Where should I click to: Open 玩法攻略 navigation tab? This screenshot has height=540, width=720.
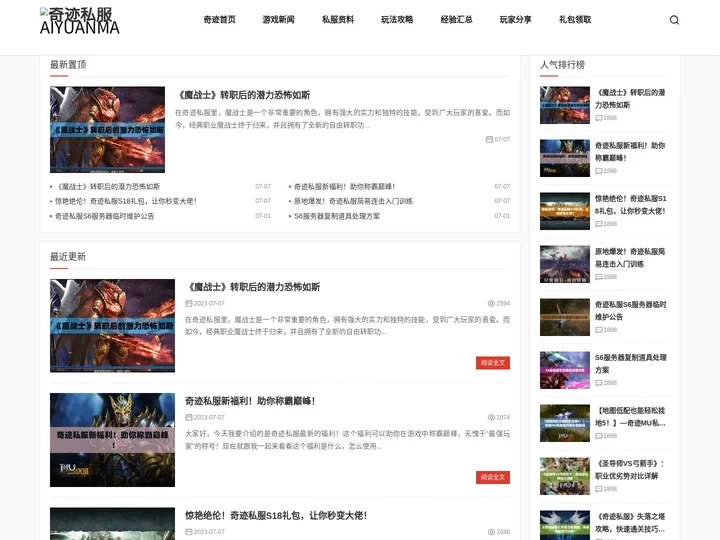(x=397, y=20)
